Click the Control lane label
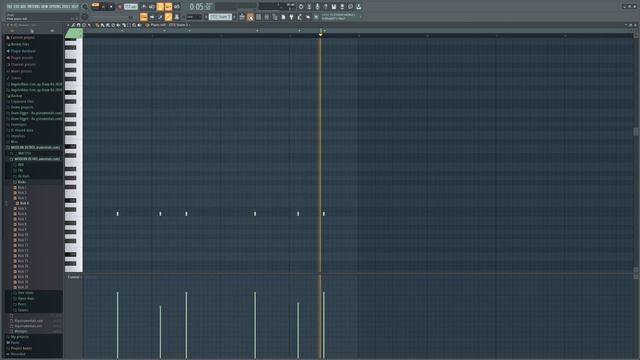This screenshot has width=640, height=360. [x=74, y=277]
